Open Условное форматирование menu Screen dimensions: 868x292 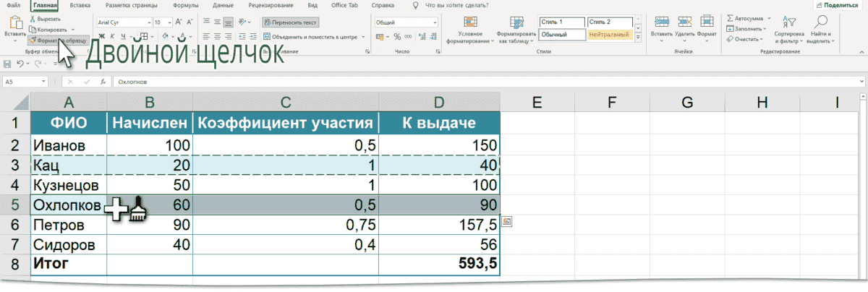470,29
